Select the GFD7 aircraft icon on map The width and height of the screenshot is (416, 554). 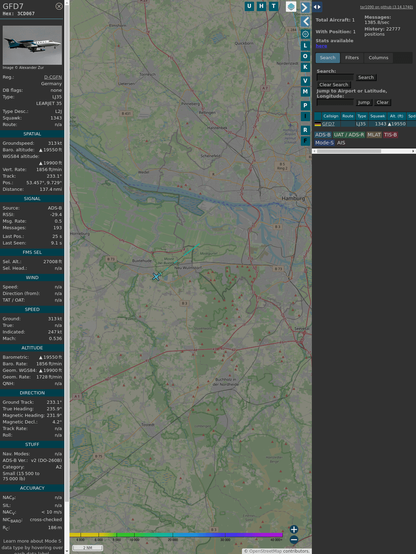coord(156,276)
